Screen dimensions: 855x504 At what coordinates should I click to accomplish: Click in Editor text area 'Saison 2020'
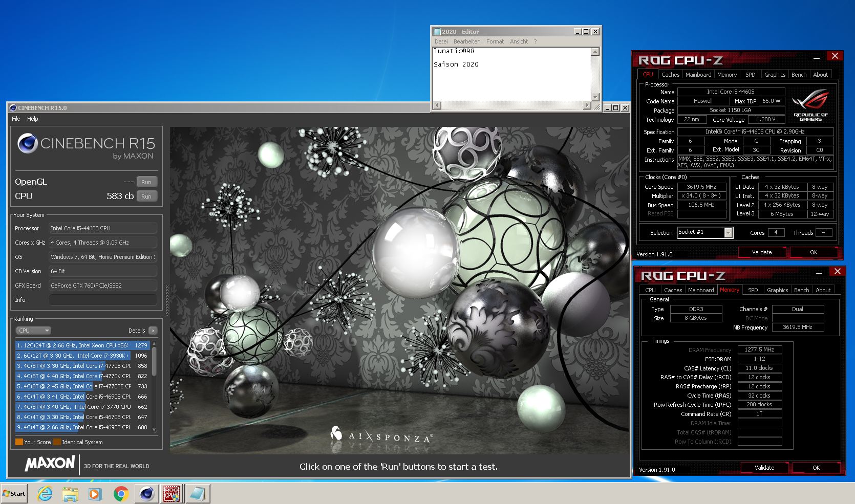456,64
